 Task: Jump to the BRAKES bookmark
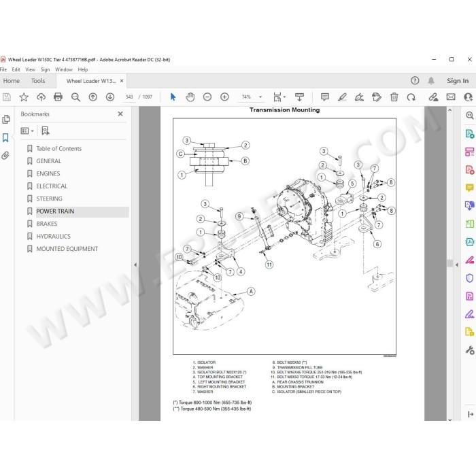(47, 224)
